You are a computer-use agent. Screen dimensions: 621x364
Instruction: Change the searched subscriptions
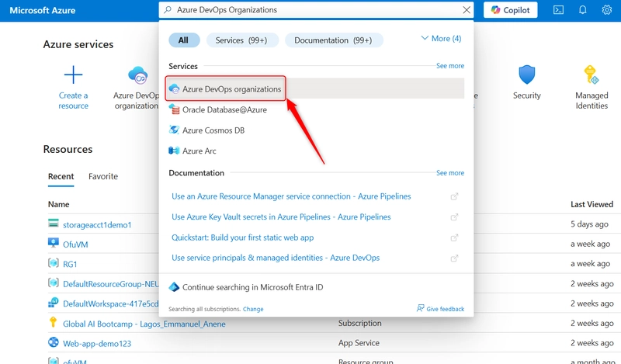click(x=253, y=309)
